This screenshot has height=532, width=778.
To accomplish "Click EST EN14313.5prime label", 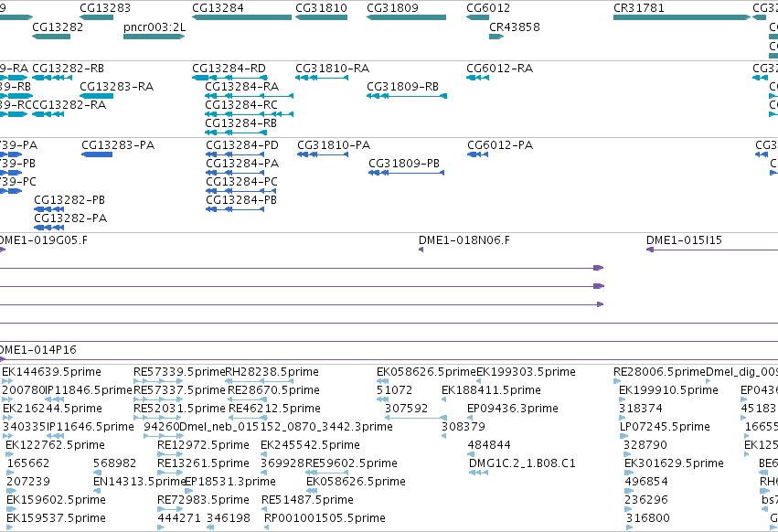I will pyautogui.click(x=138, y=482).
